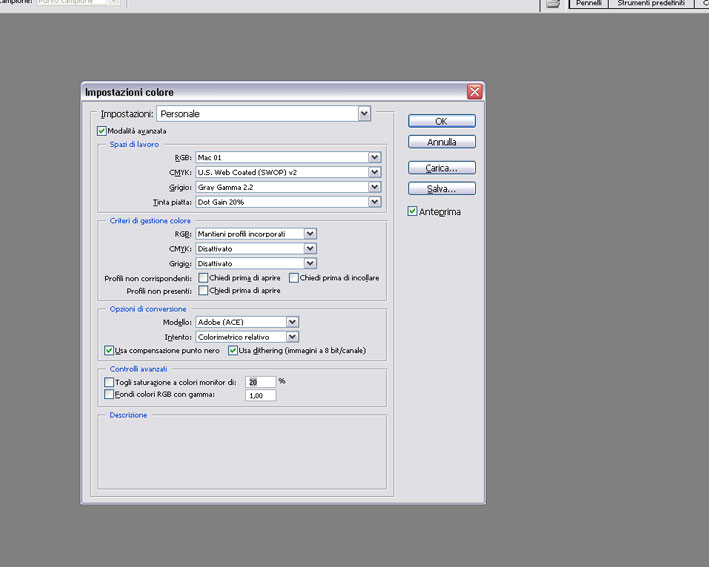The image size is (709, 567).
Task: Close the Impostazioni colore dialog
Action: 475,92
